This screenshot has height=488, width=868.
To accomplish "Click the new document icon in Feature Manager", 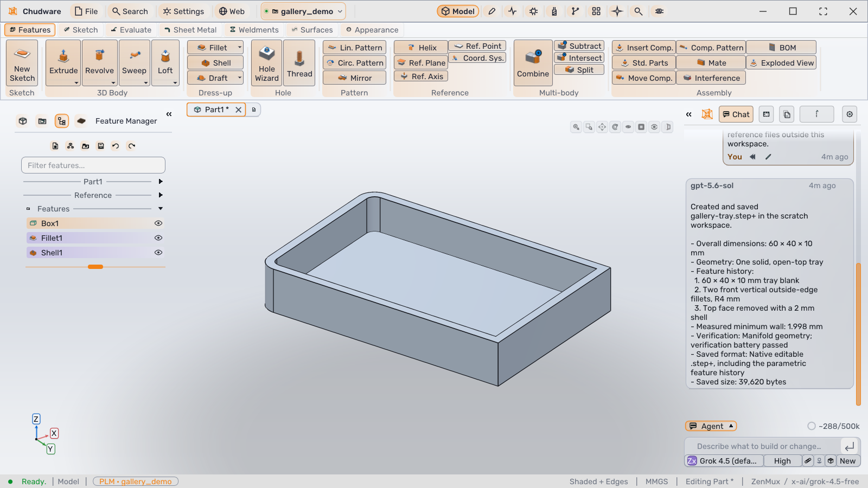I will point(55,146).
